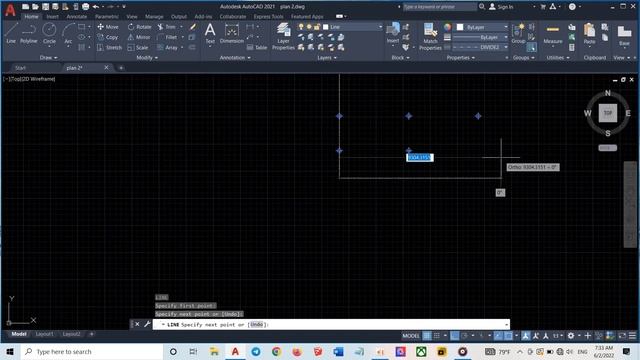Switch to the Insert ribbon tab
640x360 pixels.
(x=52, y=17)
